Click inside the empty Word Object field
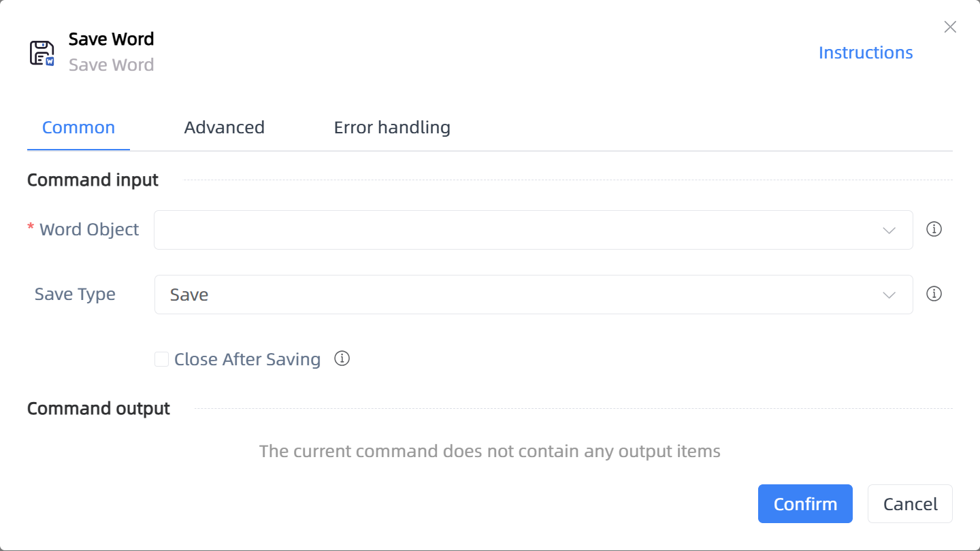This screenshot has height=551, width=980. (x=534, y=230)
